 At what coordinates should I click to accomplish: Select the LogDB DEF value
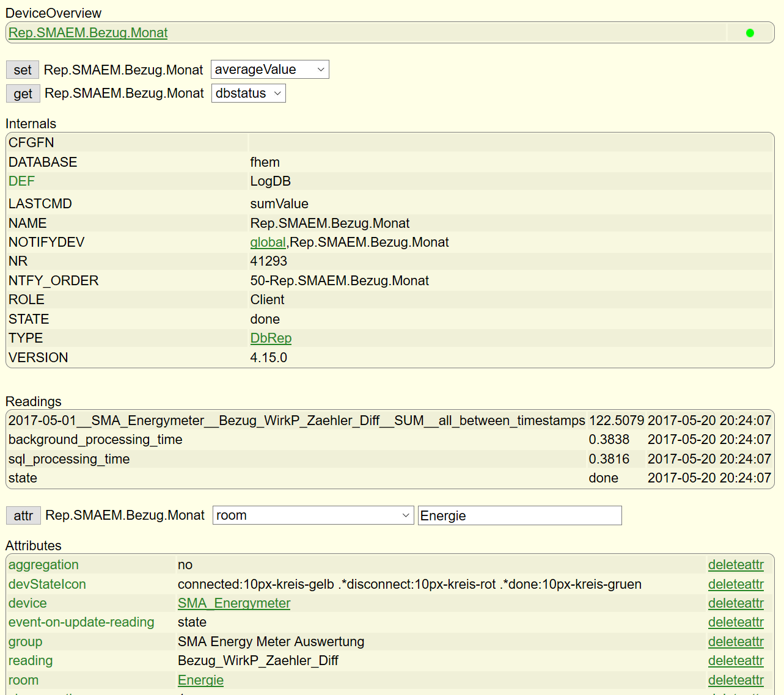pos(271,181)
